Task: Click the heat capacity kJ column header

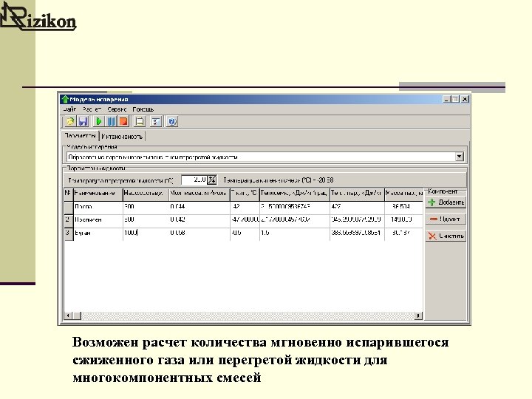Action: pos(295,194)
